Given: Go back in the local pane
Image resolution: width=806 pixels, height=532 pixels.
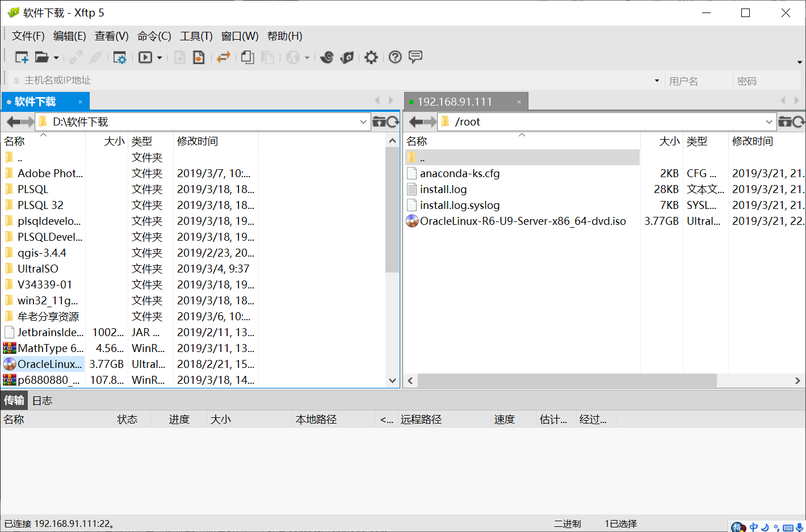Looking at the screenshot, I should click(12, 122).
